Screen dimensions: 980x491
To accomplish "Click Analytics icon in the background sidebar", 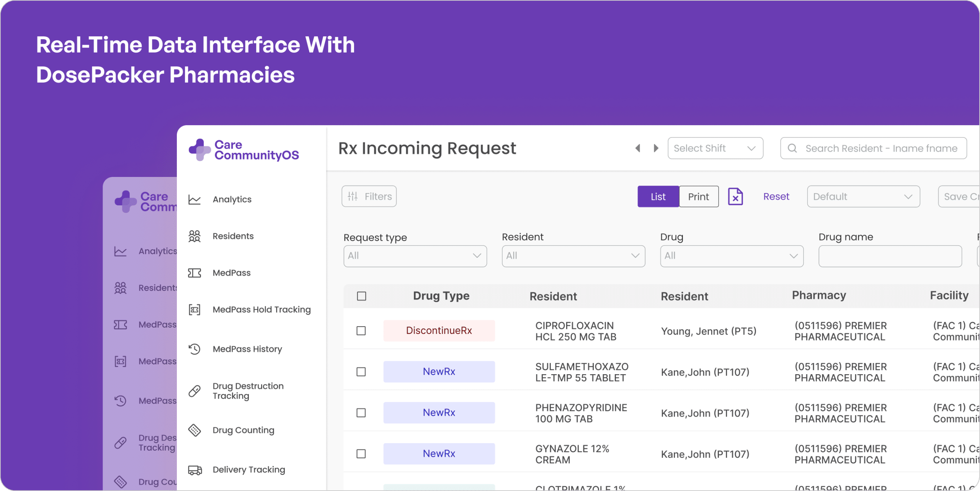I will pyautogui.click(x=120, y=252).
